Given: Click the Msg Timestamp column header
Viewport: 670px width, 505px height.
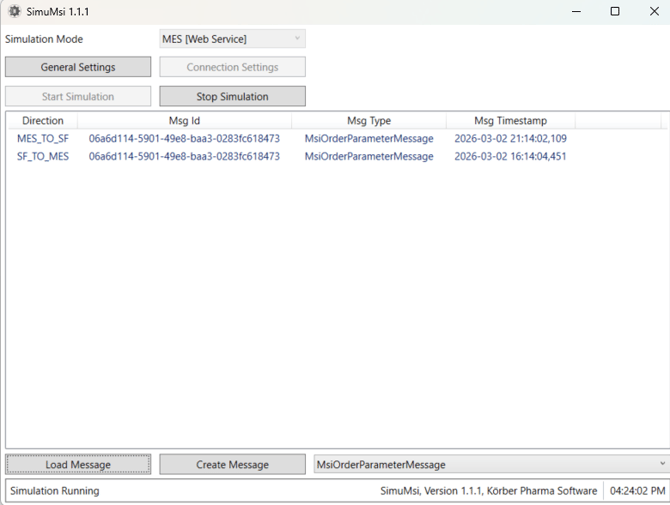Looking at the screenshot, I should click(510, 121).
